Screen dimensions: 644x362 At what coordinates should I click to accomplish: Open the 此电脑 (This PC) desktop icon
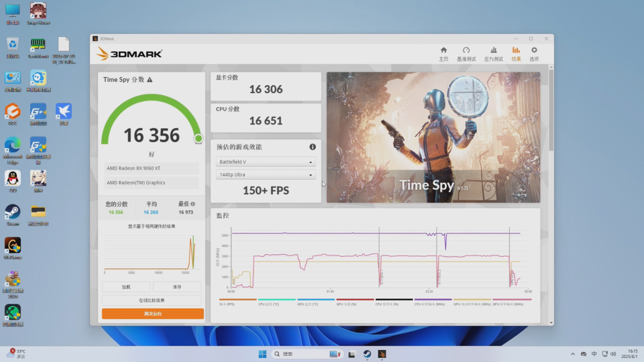[13, 14]
